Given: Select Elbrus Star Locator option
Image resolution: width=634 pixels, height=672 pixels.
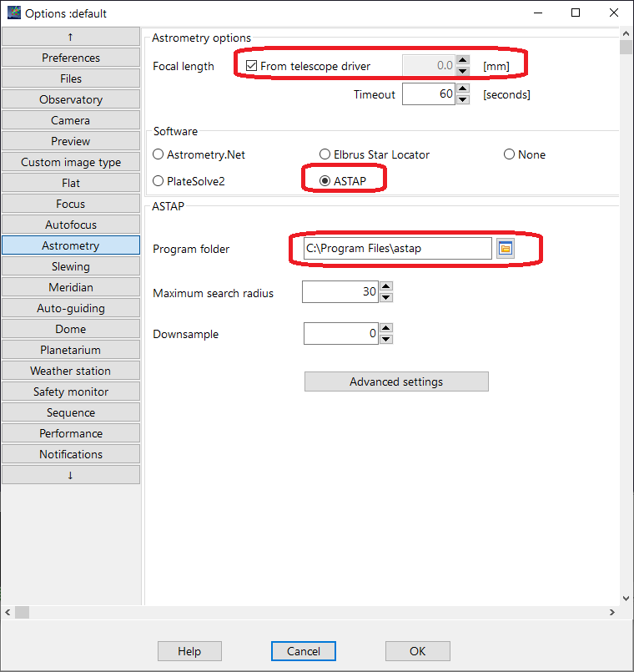Looking at the screenshot, I should [x=325, y=154].
